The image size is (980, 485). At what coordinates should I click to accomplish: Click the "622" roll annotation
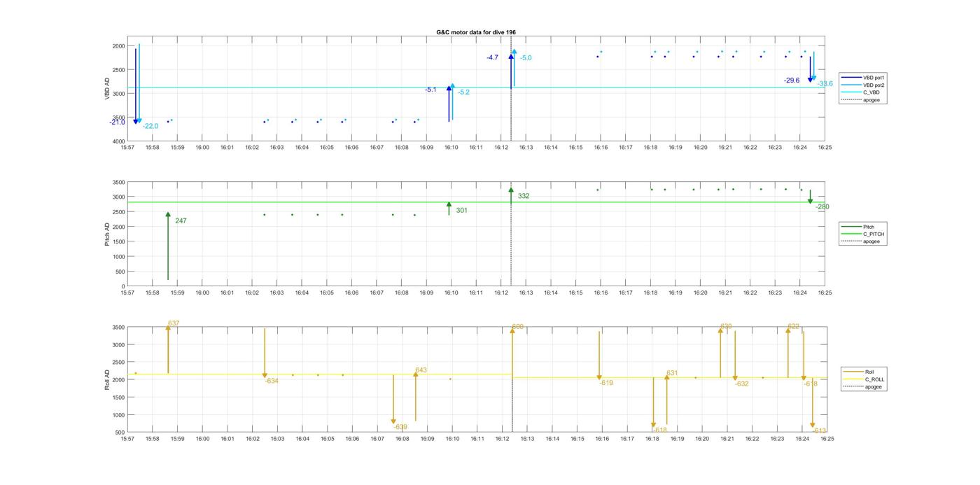click(793, 326)
